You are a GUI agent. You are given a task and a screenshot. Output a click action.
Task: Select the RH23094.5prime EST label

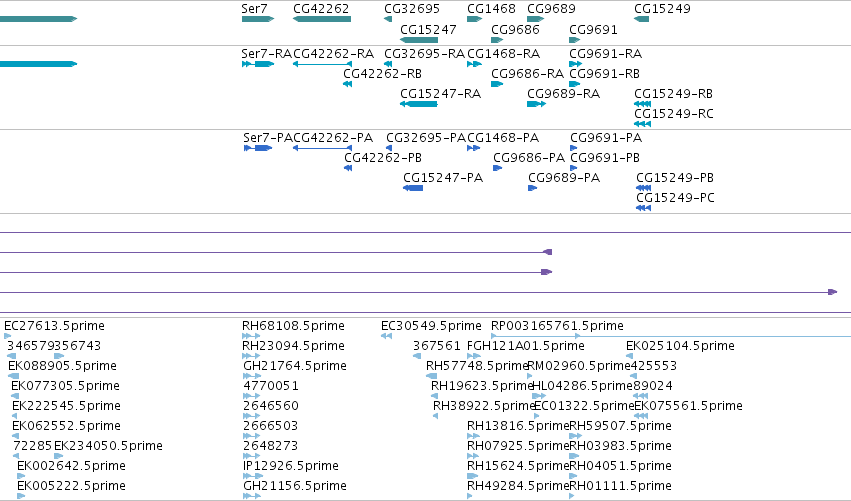pos(294,346)
